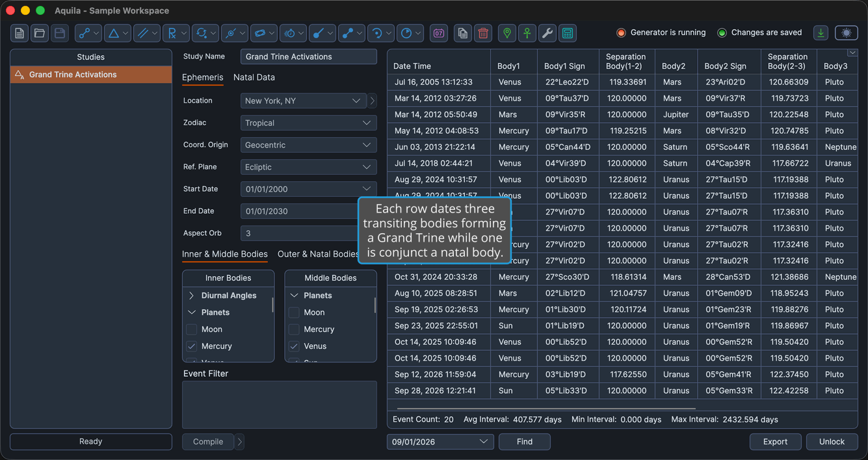868x460 pixels.
Task: Click the purple calendar icon
Action: click(439, 33)
